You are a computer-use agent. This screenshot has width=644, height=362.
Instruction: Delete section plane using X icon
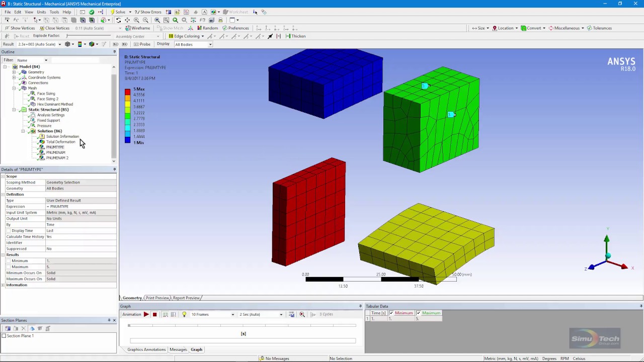(23, 328)
